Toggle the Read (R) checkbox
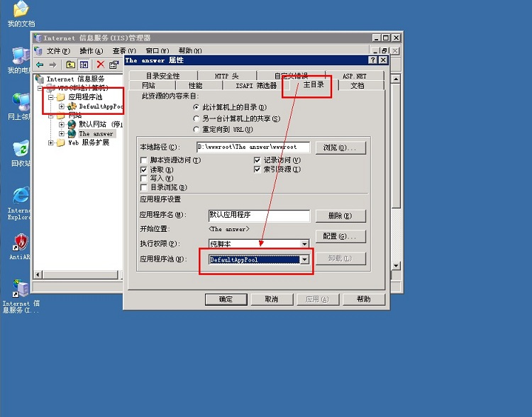The height and width of the screenshot is (417, 532). [x=144, y=169]
